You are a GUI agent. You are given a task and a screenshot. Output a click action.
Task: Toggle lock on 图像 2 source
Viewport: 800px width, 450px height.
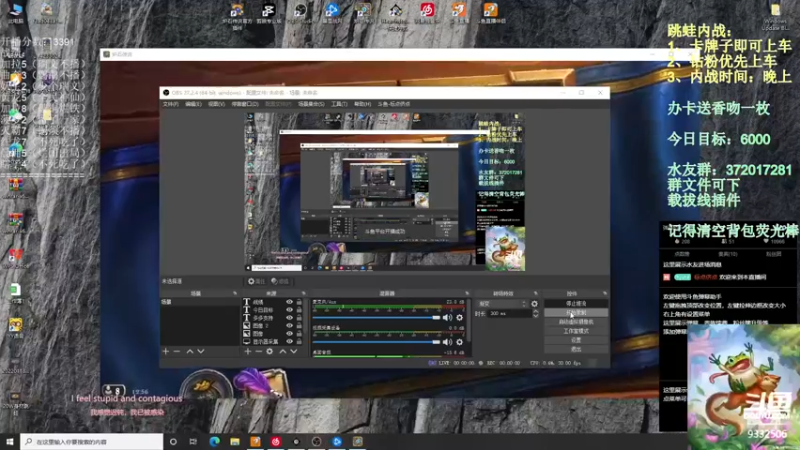coord(299,326)
